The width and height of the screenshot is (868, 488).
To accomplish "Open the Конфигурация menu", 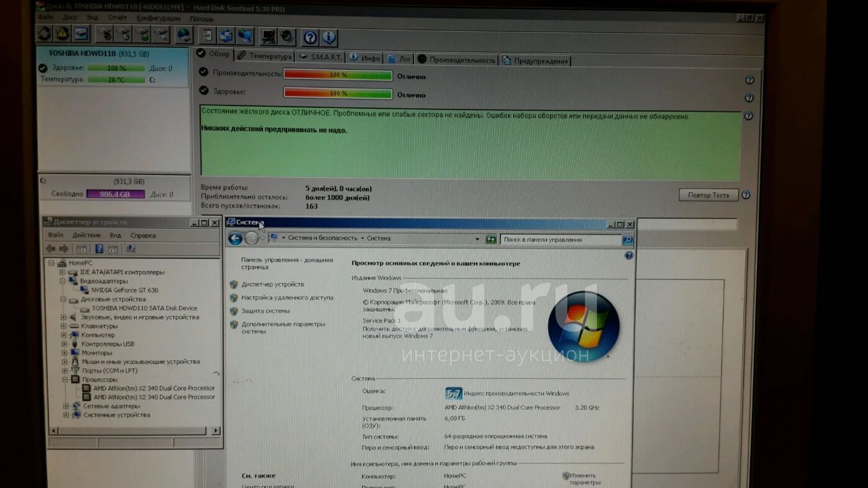I will [158, 19].
